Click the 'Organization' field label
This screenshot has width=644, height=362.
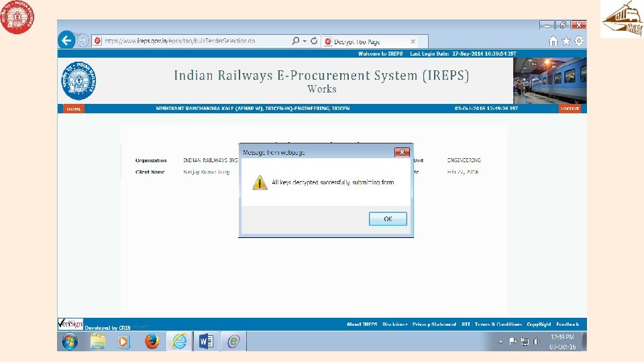point(151,160)
